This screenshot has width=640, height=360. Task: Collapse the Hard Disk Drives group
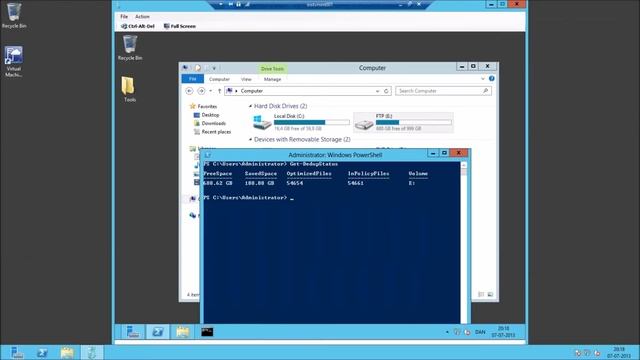250,106
